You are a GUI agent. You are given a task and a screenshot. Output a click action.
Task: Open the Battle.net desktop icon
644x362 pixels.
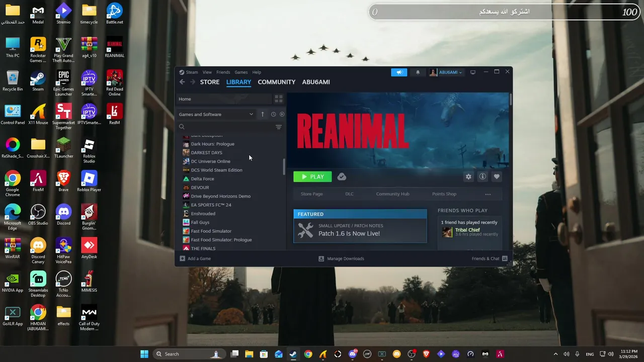pyautogui.click(x=114, y=14)
